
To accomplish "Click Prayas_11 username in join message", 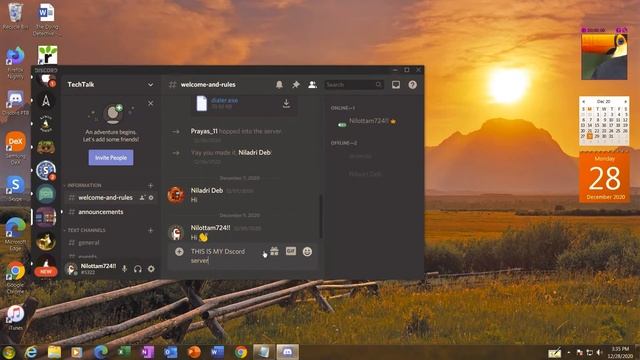I will (204, 131).
